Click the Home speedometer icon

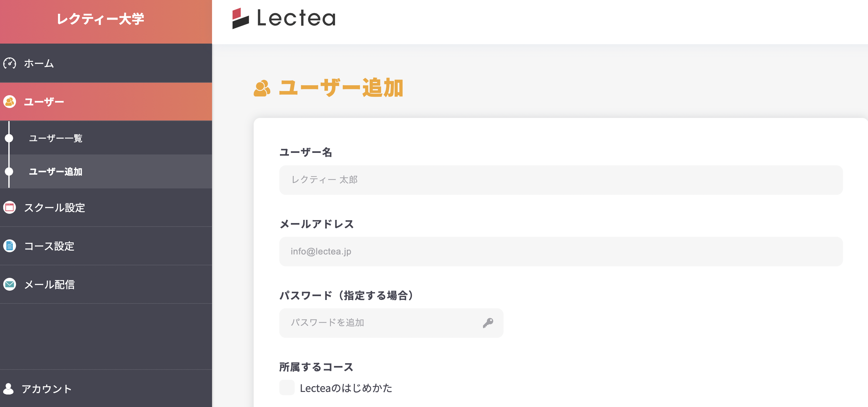9,63
